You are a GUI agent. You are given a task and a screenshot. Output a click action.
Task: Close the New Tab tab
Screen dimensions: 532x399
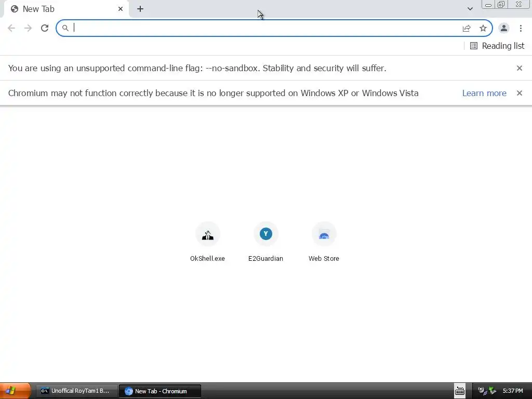[121, 9]
